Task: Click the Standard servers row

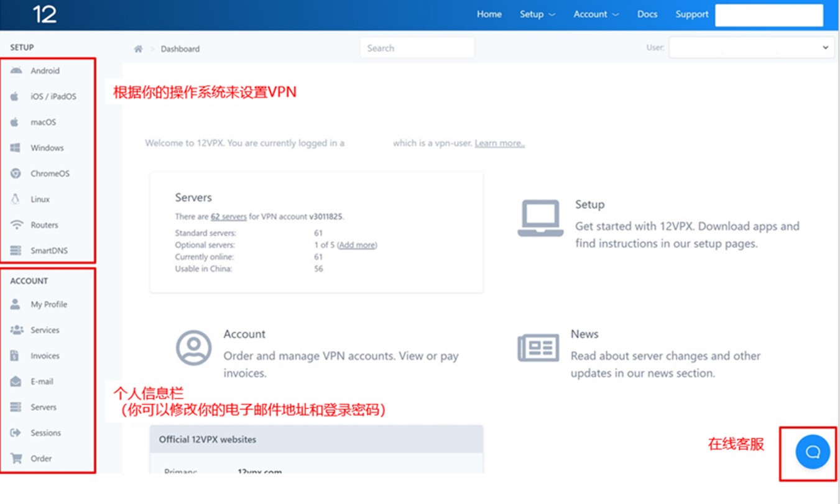Action: point(249,233)
